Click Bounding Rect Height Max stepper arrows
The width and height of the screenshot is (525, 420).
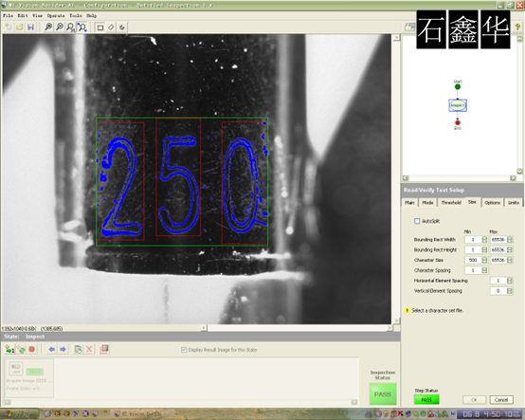tap(510, 250)
